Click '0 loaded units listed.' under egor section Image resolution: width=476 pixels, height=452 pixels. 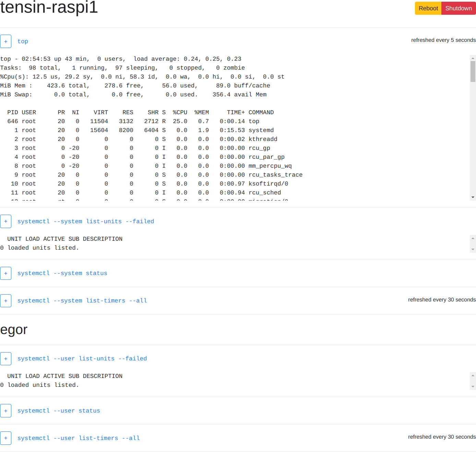coord(39,385)
